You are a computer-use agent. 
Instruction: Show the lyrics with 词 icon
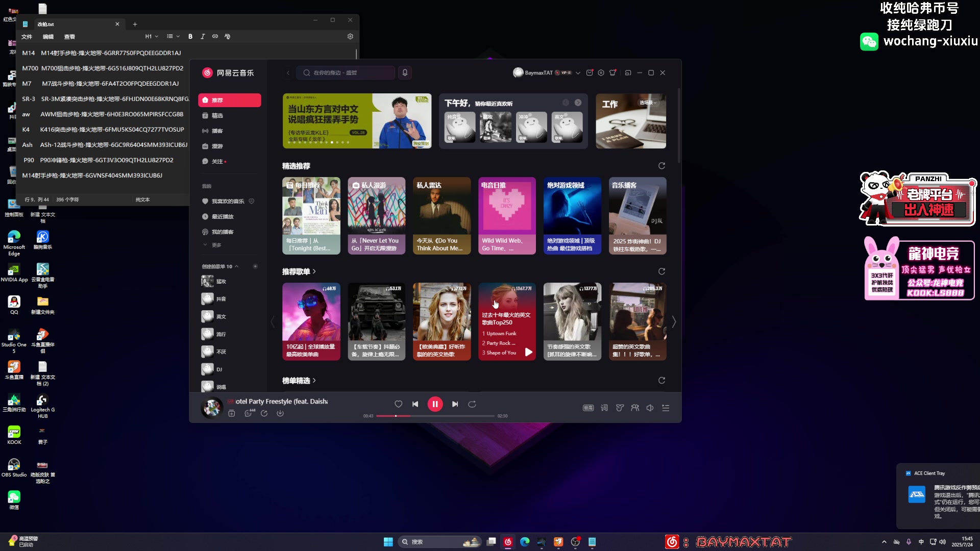click(x=604, y=408)
